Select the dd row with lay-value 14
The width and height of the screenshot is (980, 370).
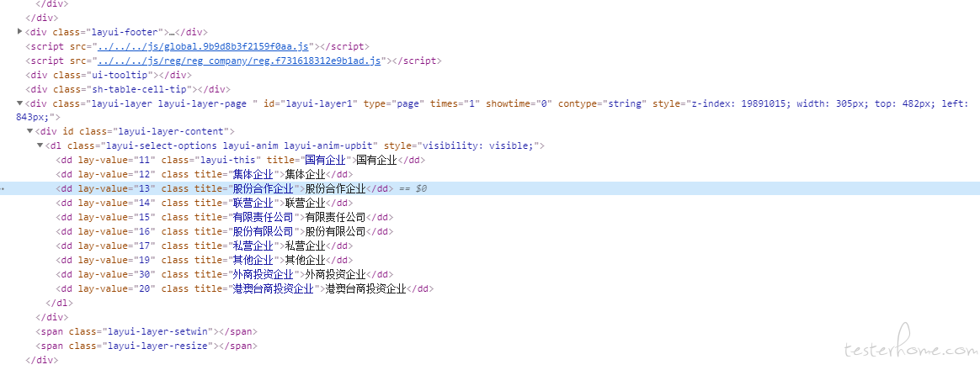[205, 203]
